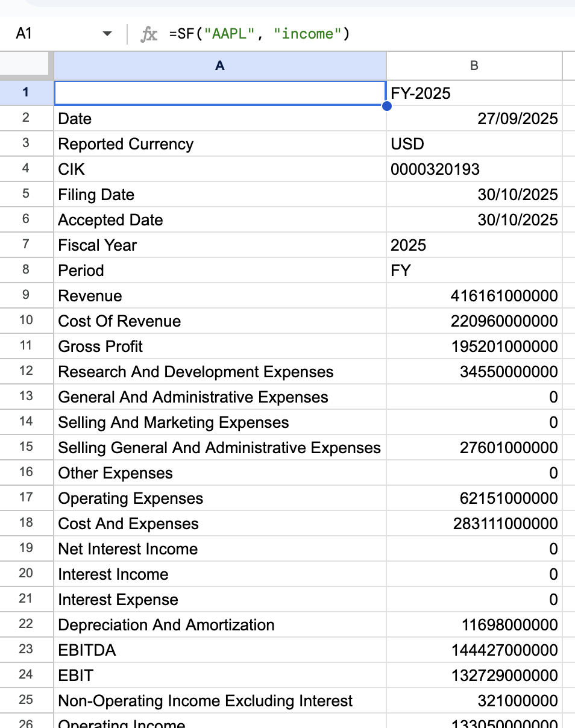Screen dimensions: 575x728
Task: Select Non-Operating Income Excluding Interest cell
Action: coord(220,700)
